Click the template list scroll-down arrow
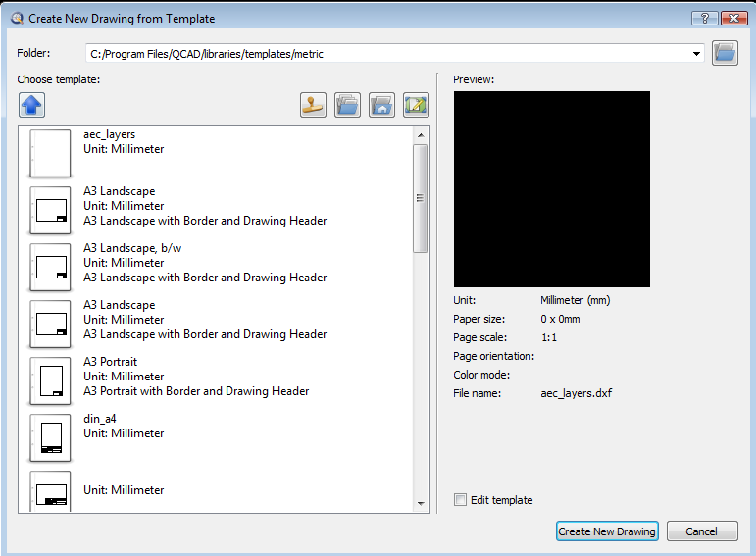 (x=421, y=503)
